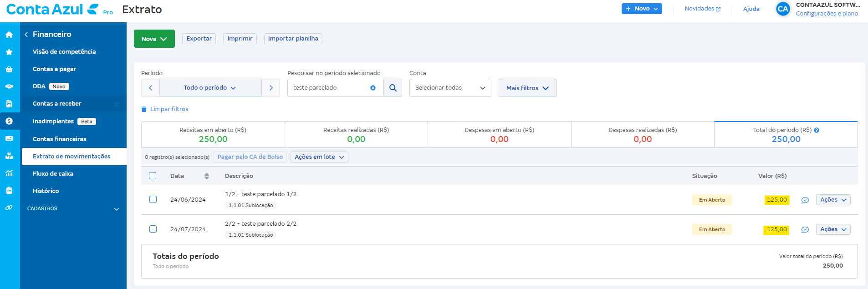The width and height of the screenshot is (868, 289).
Task: Click the home icon in the sidebar
Action: click(x=9, y=35)
